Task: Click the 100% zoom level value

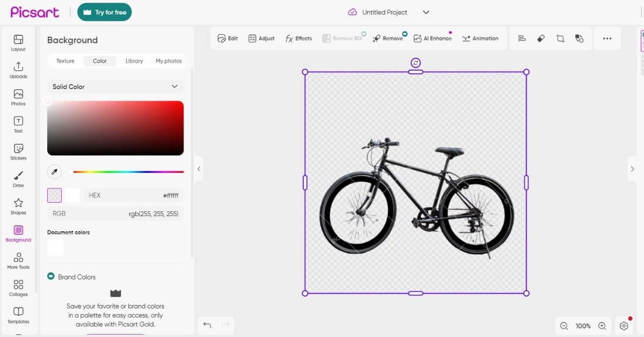Action: point(583,326)
